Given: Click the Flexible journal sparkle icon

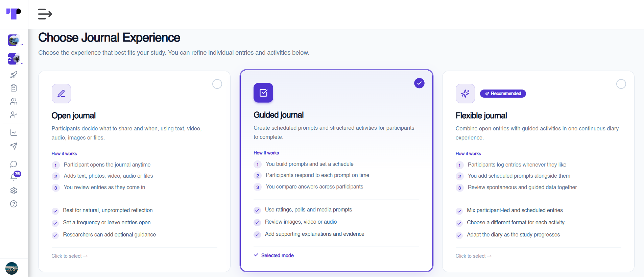Looking at the screenshot, I should [465, 94].
